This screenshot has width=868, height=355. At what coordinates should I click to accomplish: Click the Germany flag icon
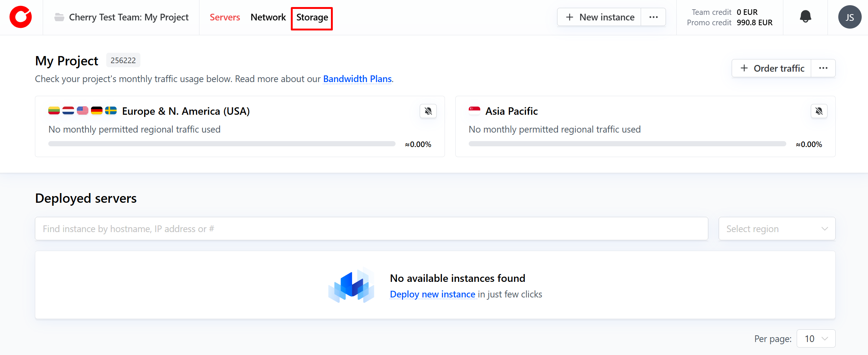(x=97, y=111)
